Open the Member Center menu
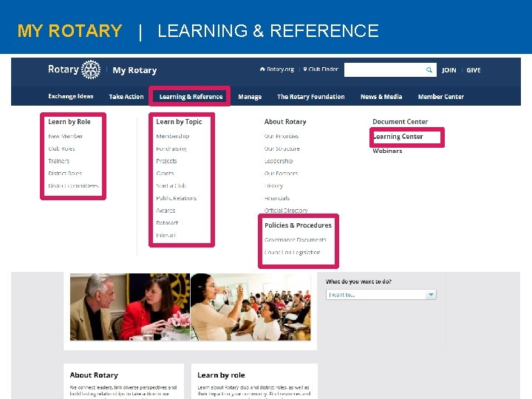Screen dimensions: 532x399 (x=440, y=97)
